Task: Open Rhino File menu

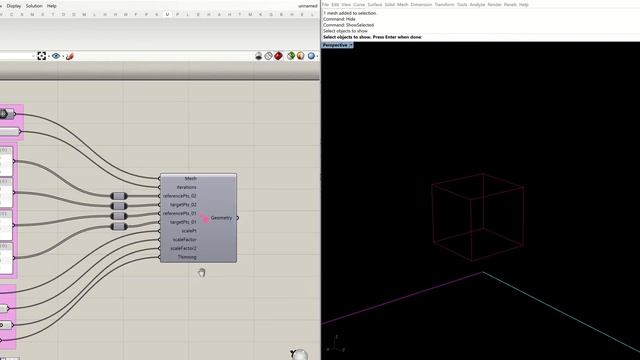Action: pos(326,4)
